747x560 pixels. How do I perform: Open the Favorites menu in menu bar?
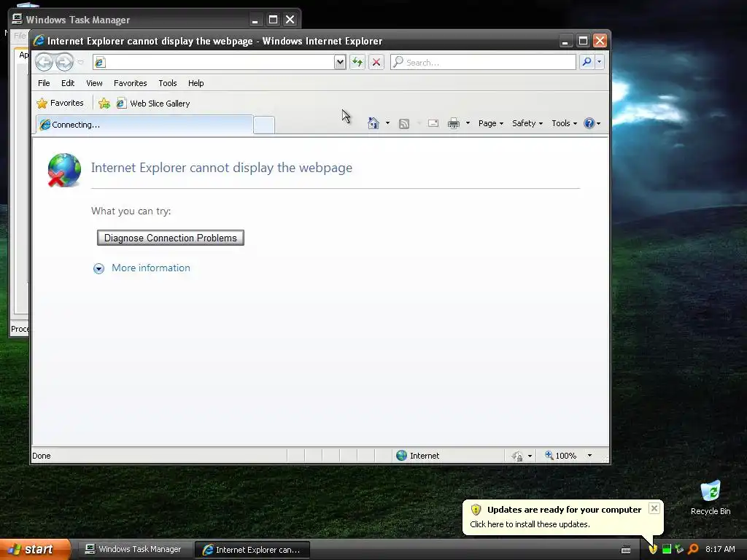[x=130, y=83]
